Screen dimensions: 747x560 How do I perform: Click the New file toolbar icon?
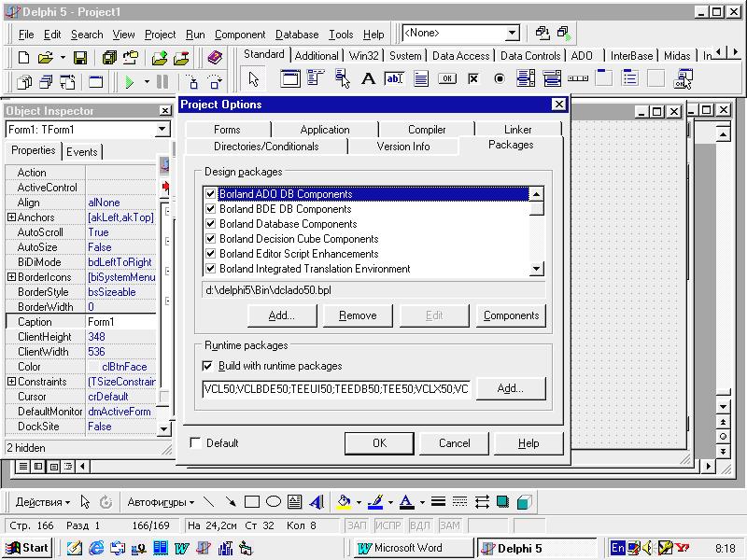pos(23,58)
